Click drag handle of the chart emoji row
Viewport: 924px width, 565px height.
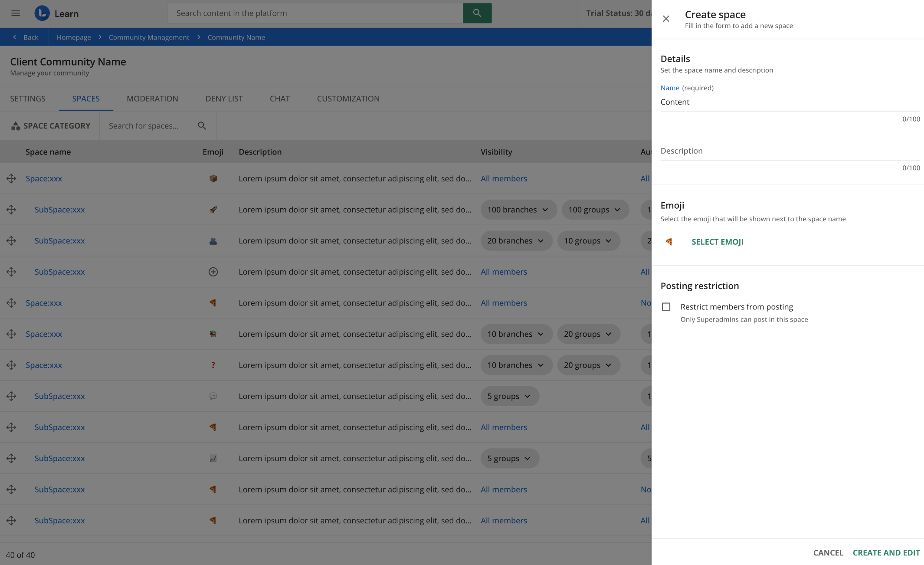11,458
